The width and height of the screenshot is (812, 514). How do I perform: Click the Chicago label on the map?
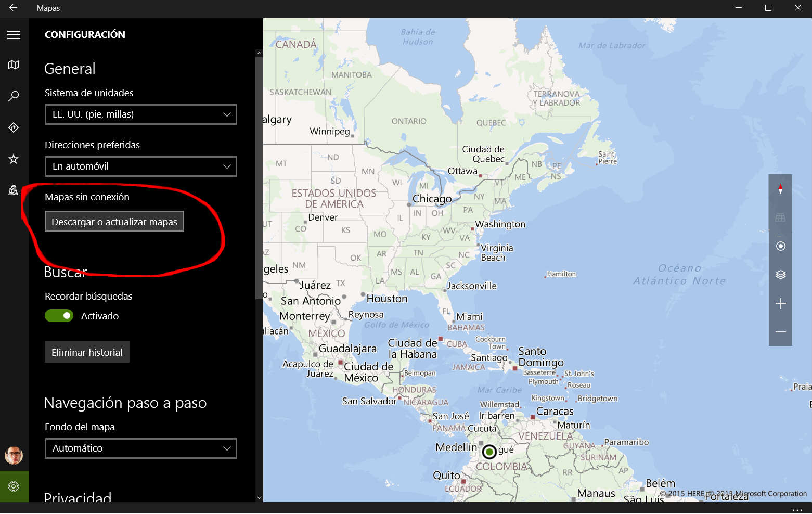(x=432, y=199)
